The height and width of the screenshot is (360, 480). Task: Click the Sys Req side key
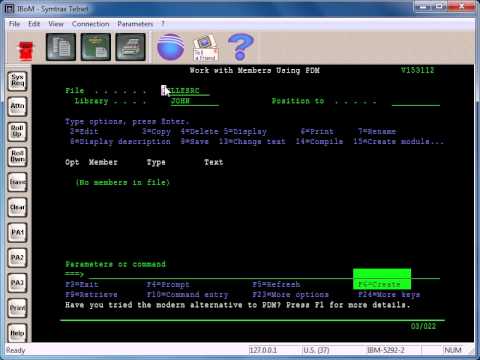[x=17, y=81]
